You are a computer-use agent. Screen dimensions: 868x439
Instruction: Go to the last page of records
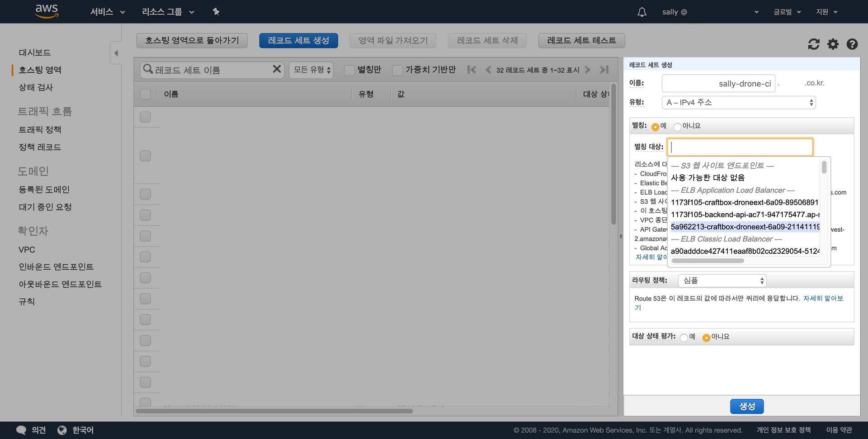[x=604, y=70]
